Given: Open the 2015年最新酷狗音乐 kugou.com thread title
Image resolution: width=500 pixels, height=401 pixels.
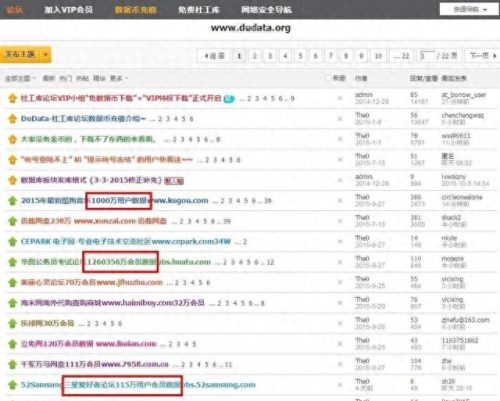Looking at the screenshot, I should click(x=114, y=201).
